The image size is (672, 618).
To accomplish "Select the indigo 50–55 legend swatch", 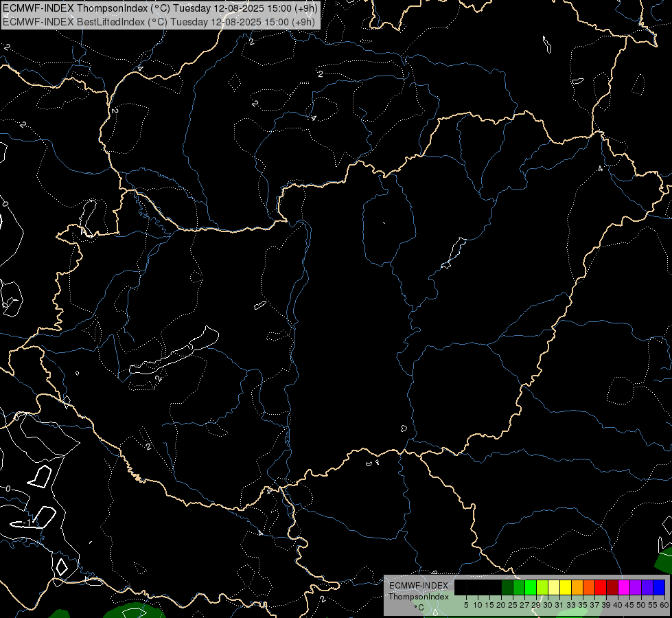I will [x=647, y=587].
